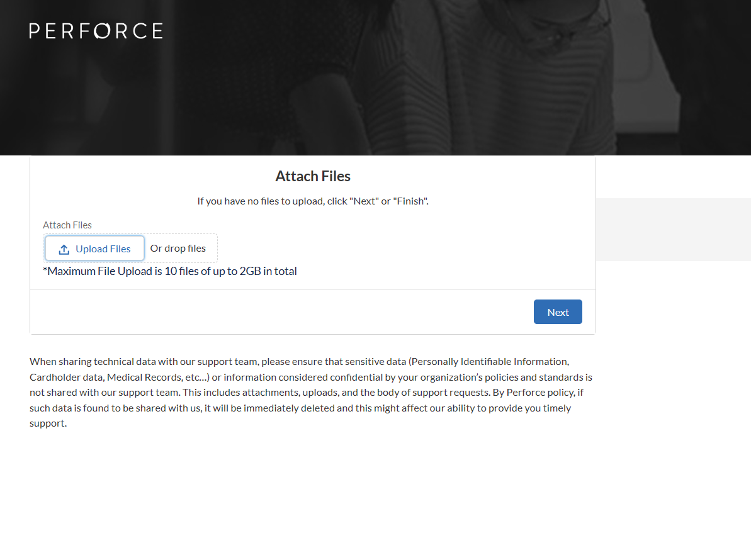Click the "If you have no files" instruction

tap(312, 201)
